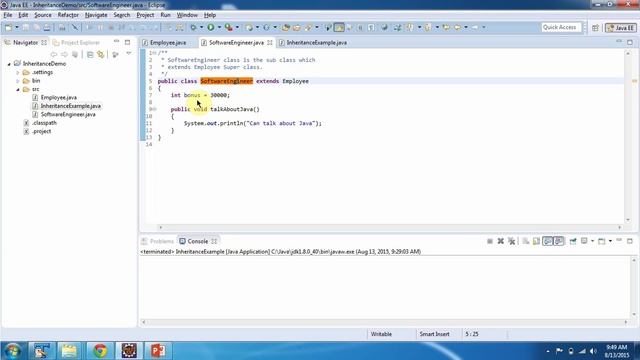Toggle Show Console on Standard Out change
Viewport: 640px width, 360px height.
[x=547, y=241]
